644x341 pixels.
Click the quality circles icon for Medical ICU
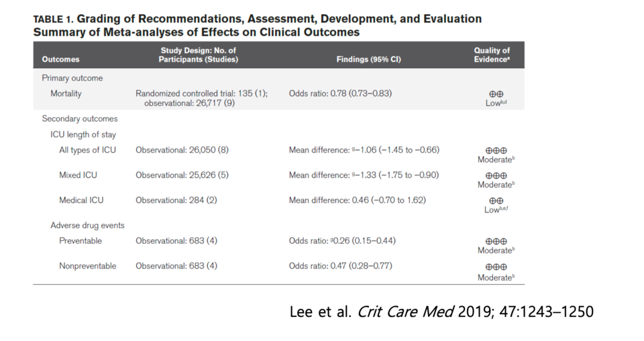pyautogui.click(x=496, y=201)
